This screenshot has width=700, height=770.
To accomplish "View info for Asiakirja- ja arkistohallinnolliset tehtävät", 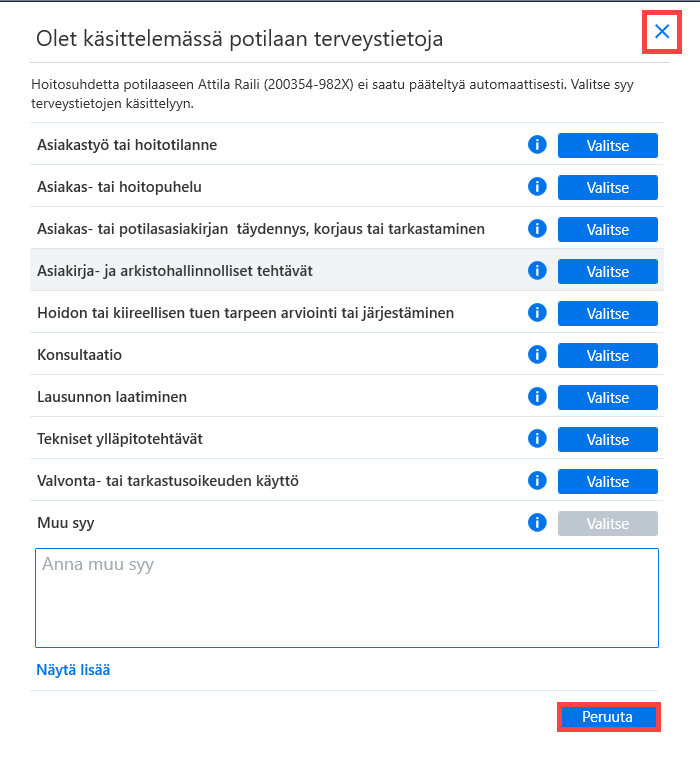I will coord(537,271).
